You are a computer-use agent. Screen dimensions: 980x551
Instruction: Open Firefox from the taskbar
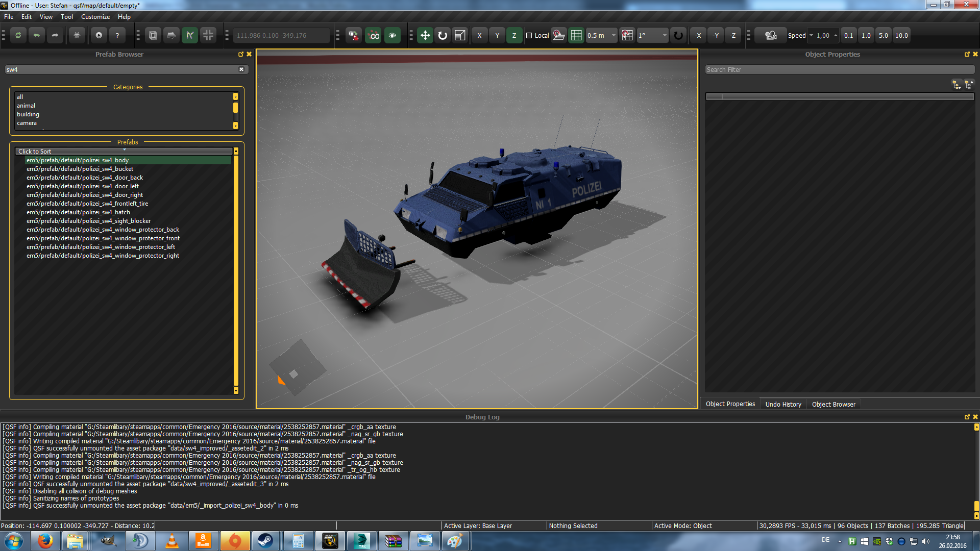click(45, 541)
